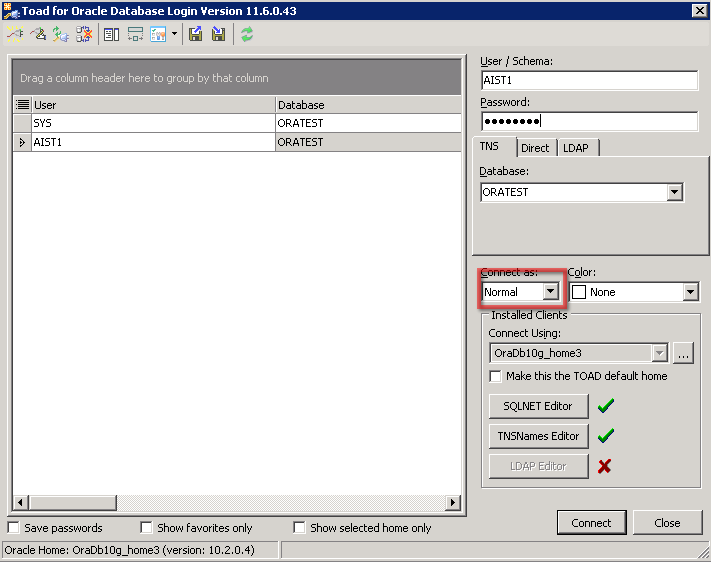The image size is (711, 562).
Task: Click the database icon with red X
Action: click(x=84, y=34)
